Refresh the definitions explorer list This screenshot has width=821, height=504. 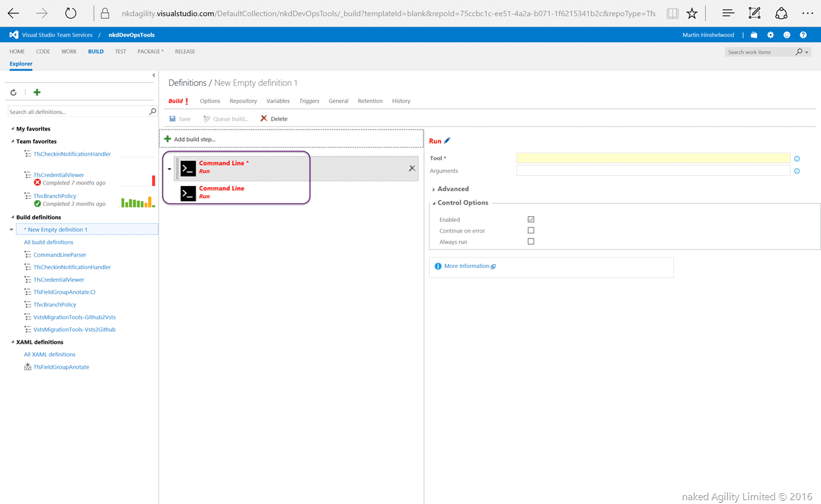click(x=13, y=92)
